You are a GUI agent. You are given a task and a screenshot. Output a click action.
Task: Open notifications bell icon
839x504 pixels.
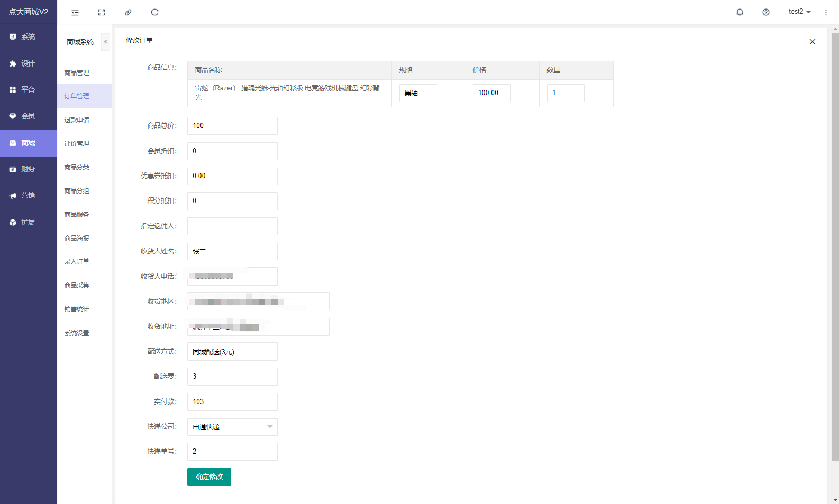[x=740, y=12]
